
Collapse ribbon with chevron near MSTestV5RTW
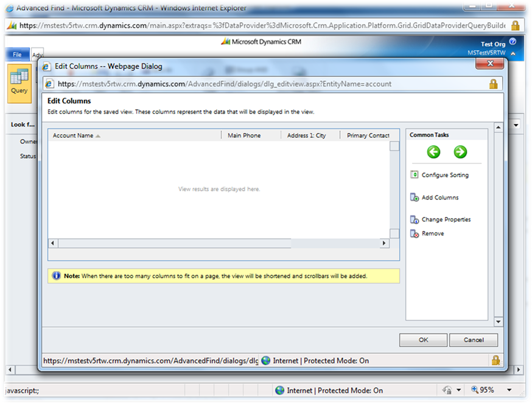[x=513, y=54]
